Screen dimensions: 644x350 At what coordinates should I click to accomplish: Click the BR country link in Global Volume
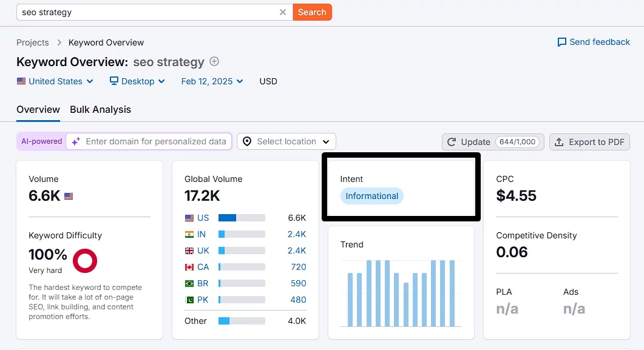pos(203,283)
